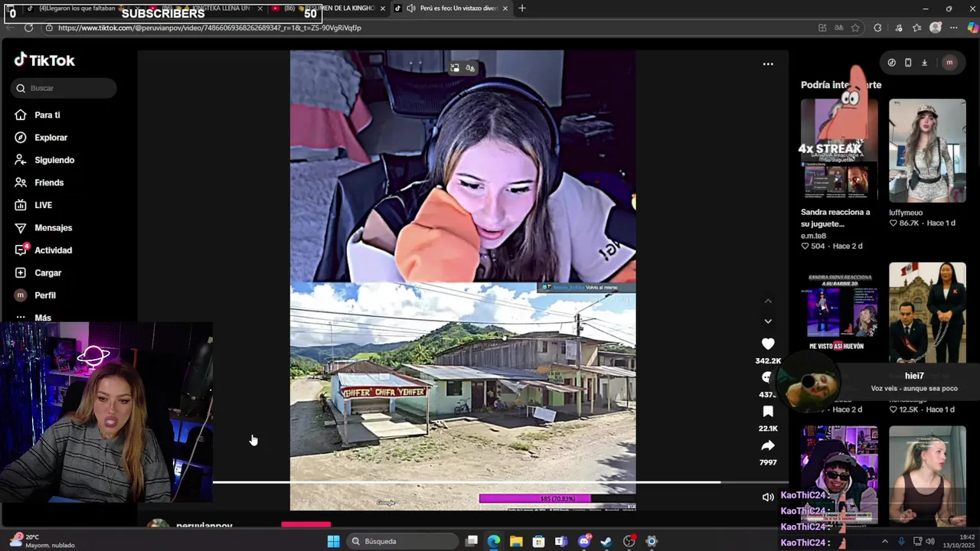Like the video with the heart icon
Viewport: 980px width, 551px height.
(768, 344)
